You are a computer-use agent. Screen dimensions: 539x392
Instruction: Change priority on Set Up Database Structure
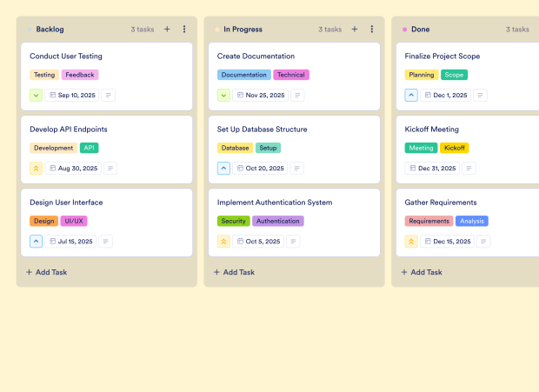pos(223,169)
